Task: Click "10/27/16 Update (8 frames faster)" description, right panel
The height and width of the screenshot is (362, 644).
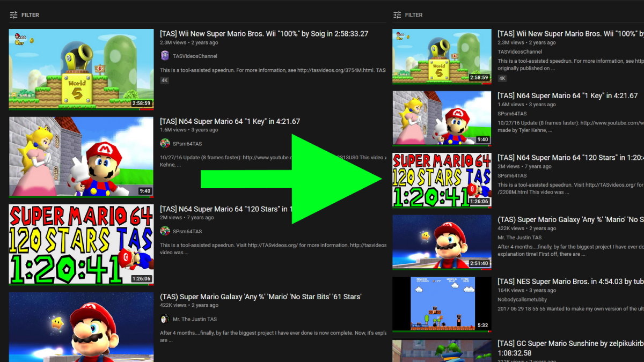Action: coord(570,127)
